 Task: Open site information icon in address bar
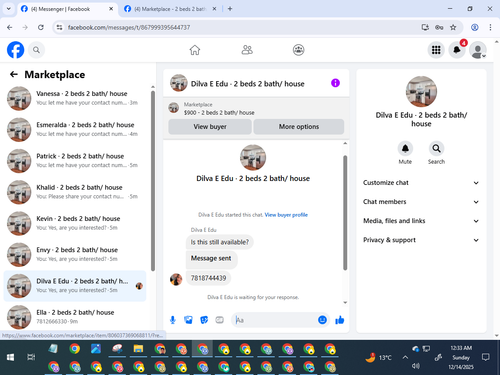tap(59, 27)
